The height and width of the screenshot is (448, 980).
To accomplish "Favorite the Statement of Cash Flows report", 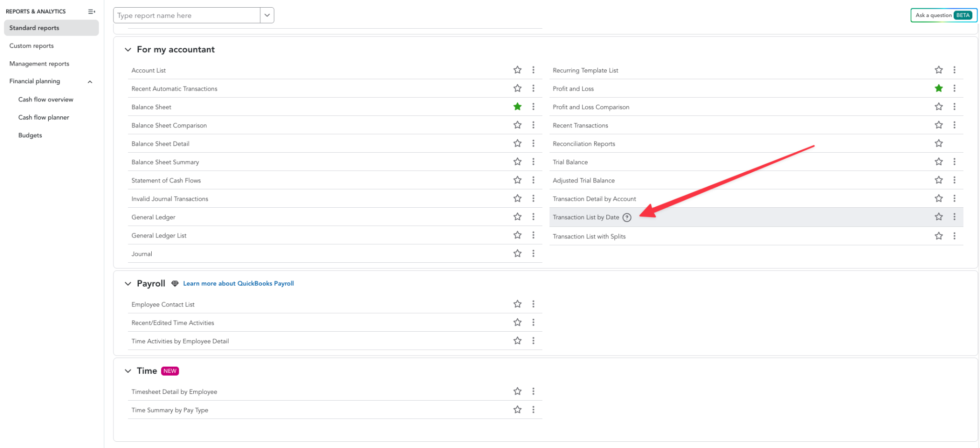I will [517, 180].
